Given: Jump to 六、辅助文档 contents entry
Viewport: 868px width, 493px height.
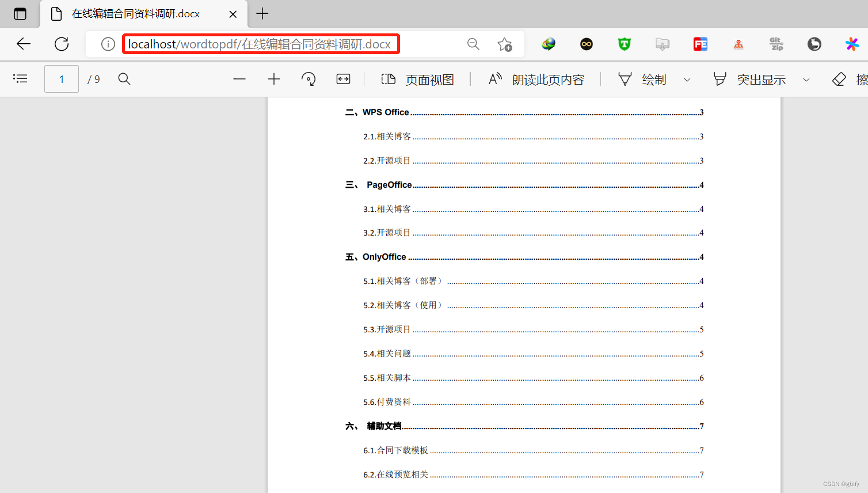Looking at the screenshot, I should 524,426.
